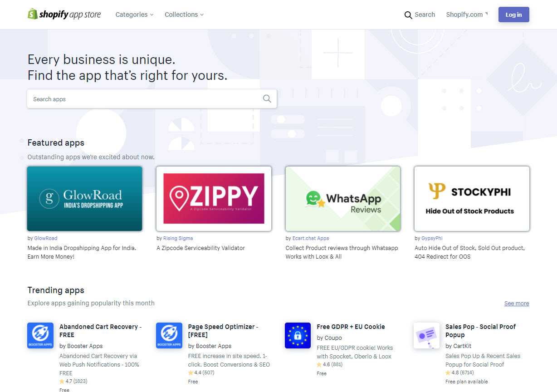Open the StockyPhi featured app banner
Screen dimensions: 557x392
(x=472, y=199)
